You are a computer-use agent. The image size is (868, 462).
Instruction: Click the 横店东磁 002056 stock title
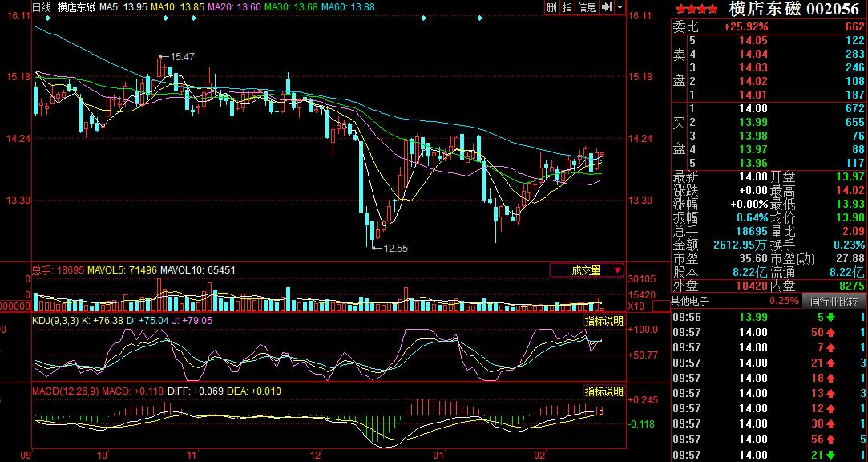[x=794, y=9]
